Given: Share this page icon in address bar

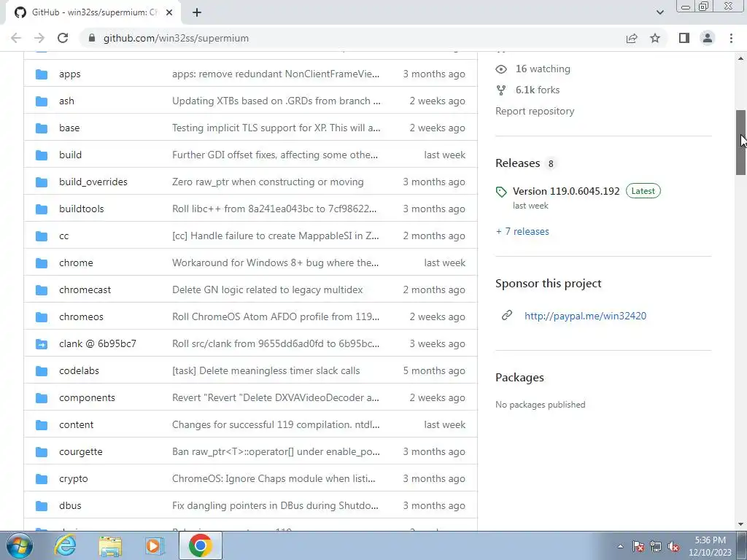Looking at the screenshot, I should point(632,38).
